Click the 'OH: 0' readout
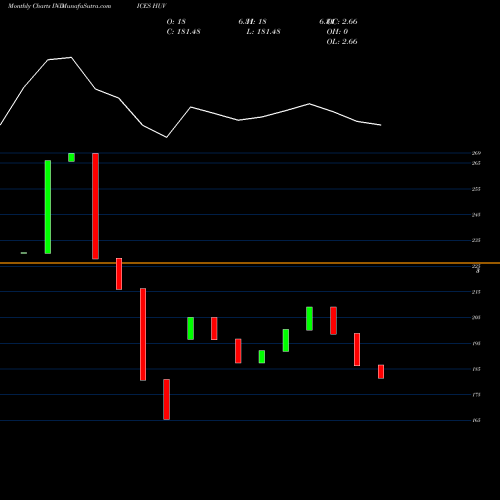Viewport: 500px width, 500px height. tap(337, 31)
